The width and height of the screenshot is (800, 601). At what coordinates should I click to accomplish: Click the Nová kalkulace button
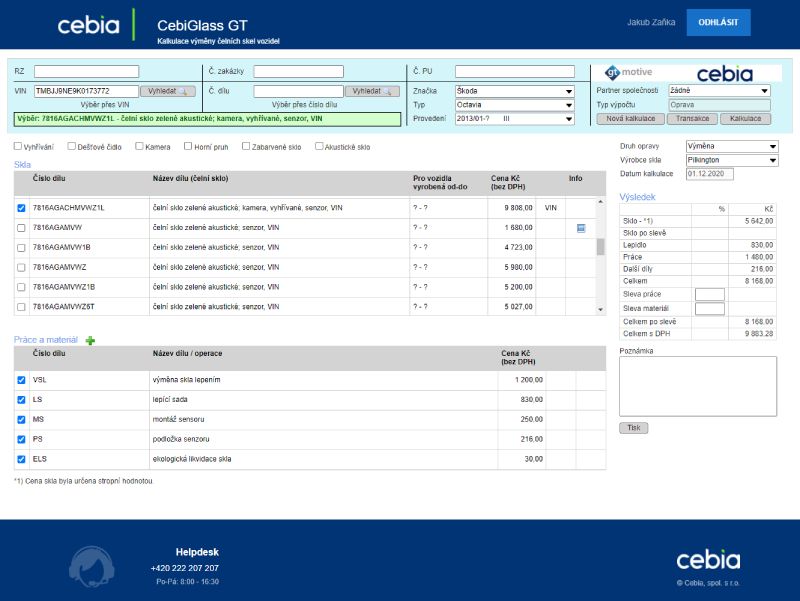point(631,119)
